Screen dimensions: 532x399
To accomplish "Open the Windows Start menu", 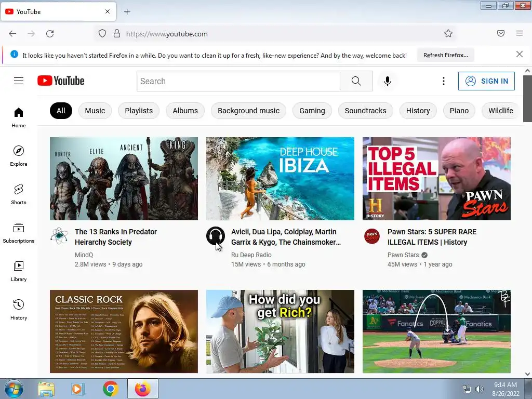I will coord(14,389).
